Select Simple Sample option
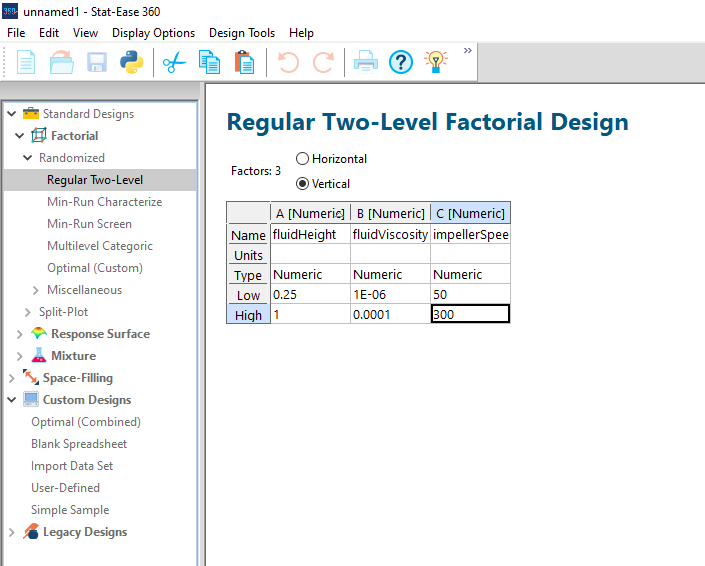 (70, 510)
